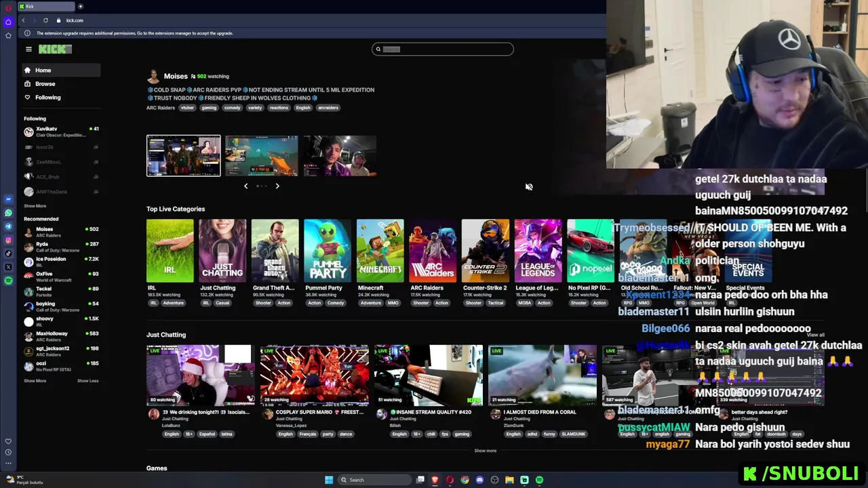
Task: Select the Grand Theft Auto category card
Action: [x=275, y=251]
